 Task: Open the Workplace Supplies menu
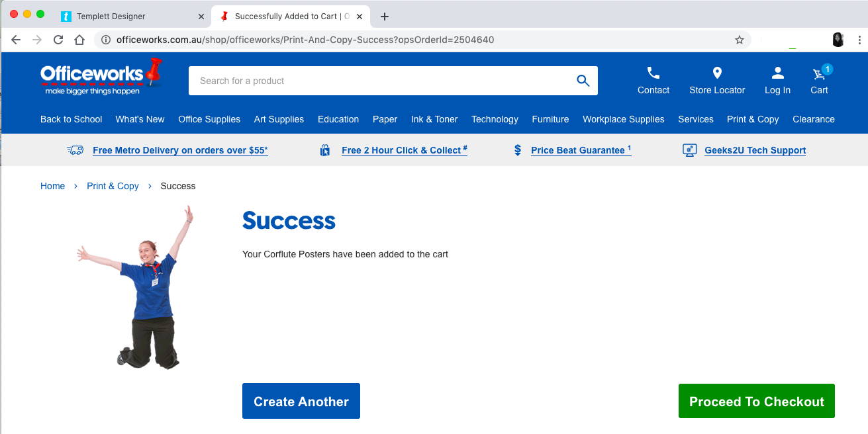click(x=624, y=119)
